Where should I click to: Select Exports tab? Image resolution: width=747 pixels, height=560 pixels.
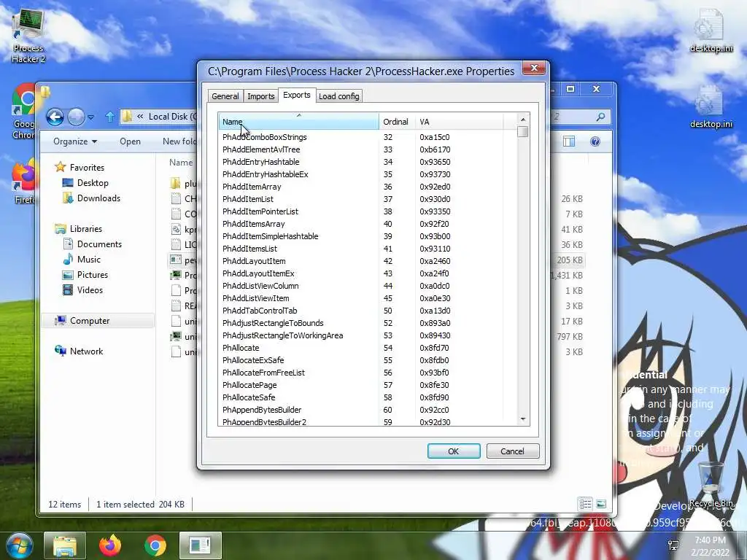pos(297,96)
